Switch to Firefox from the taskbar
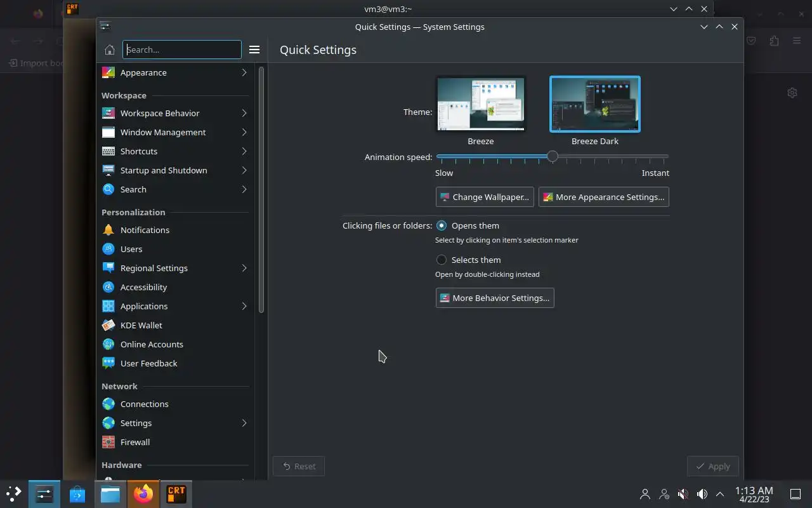This screenshot has width=812, height=508. tap(143, 493)
